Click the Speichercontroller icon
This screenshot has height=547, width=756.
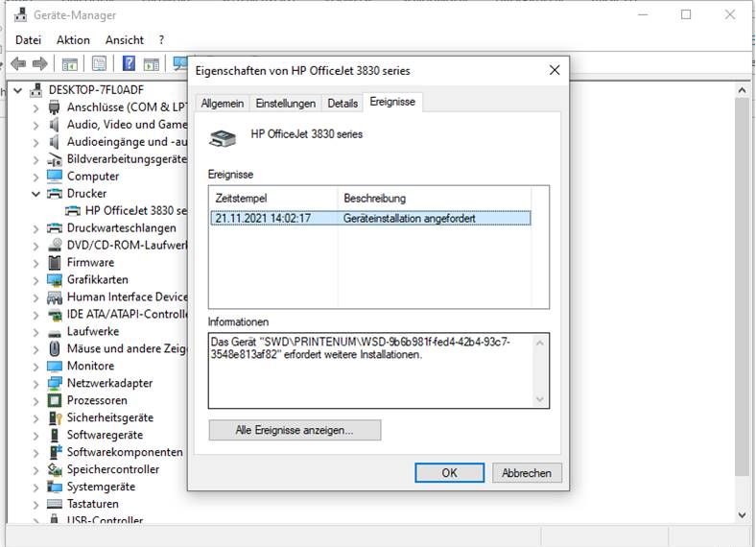(55, 469)
